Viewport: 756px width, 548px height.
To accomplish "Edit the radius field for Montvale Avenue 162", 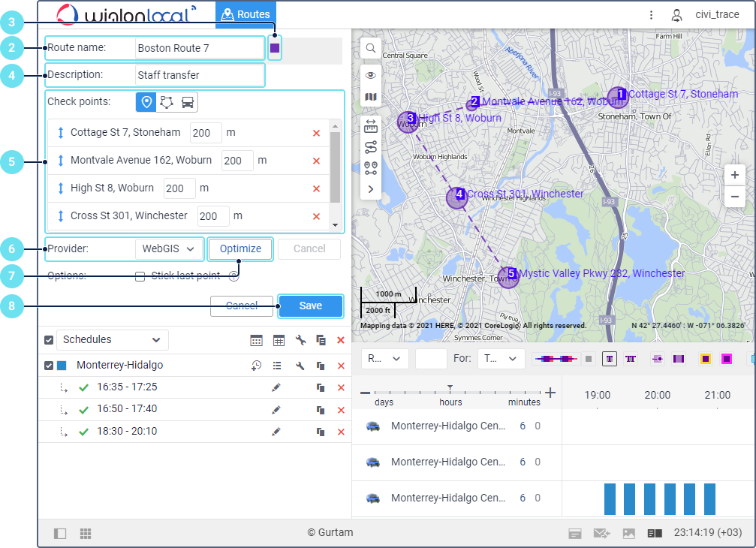I will point(237,161).
